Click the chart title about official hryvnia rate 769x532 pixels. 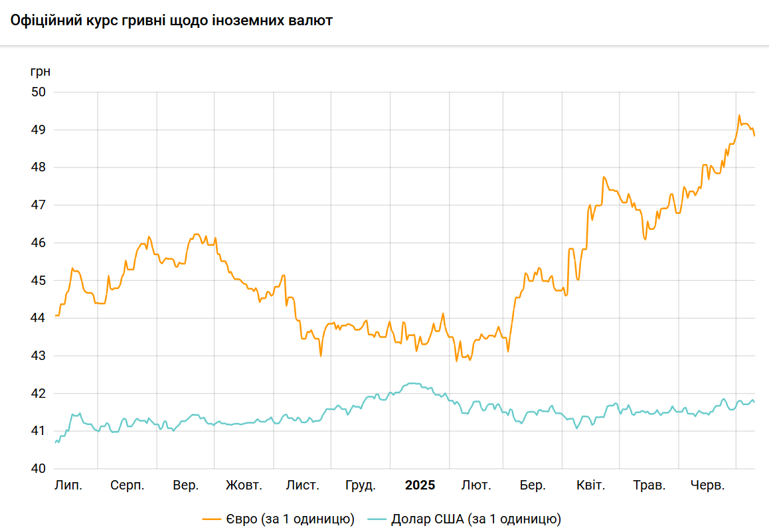click(171, 21)
